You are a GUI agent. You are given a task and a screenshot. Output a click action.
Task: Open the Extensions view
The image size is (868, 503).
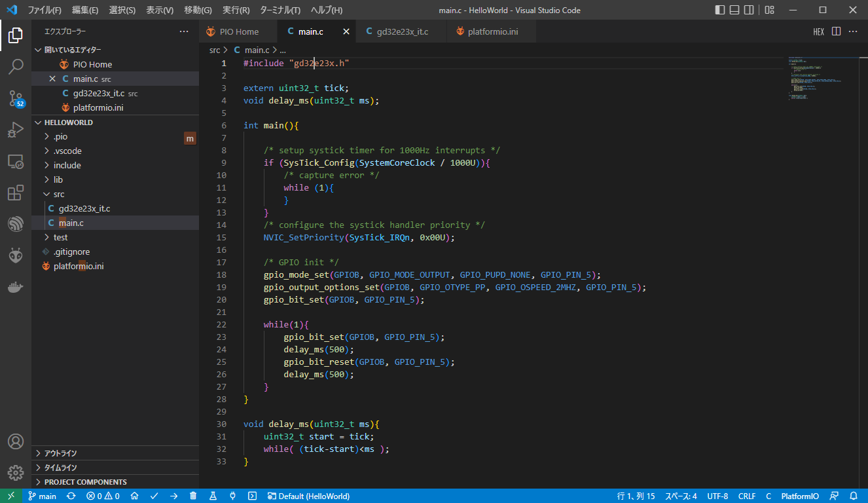click(x=16, y=193)
